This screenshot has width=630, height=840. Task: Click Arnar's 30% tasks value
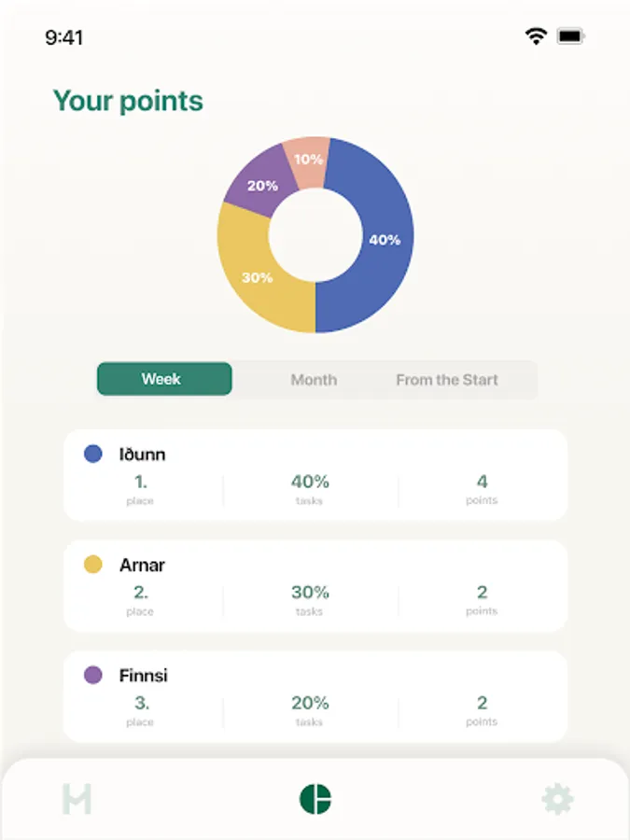pyautogui.click(x=310, y=592)
